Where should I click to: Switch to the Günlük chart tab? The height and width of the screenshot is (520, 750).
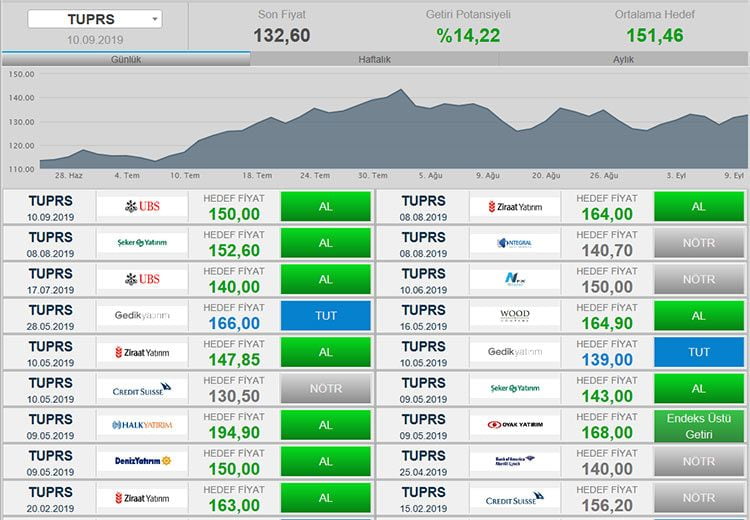(125, 59)
